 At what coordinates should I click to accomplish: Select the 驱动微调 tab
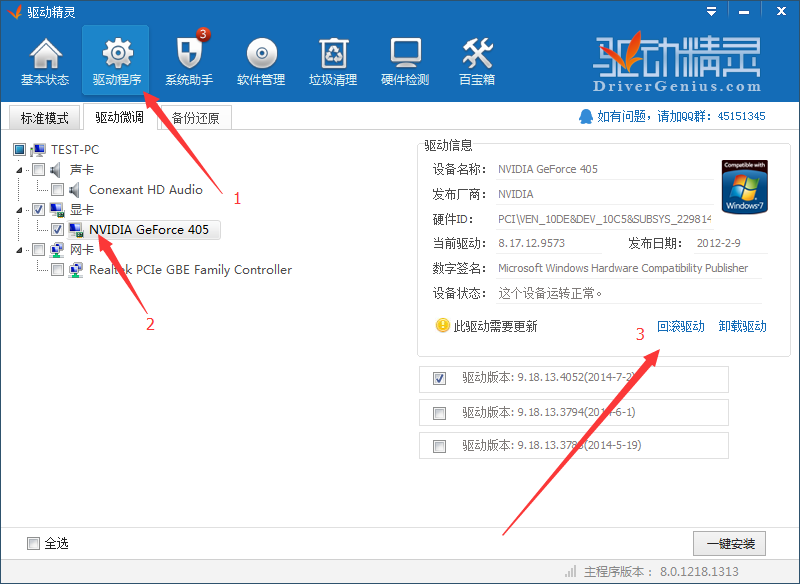click(x=119, y=117)
